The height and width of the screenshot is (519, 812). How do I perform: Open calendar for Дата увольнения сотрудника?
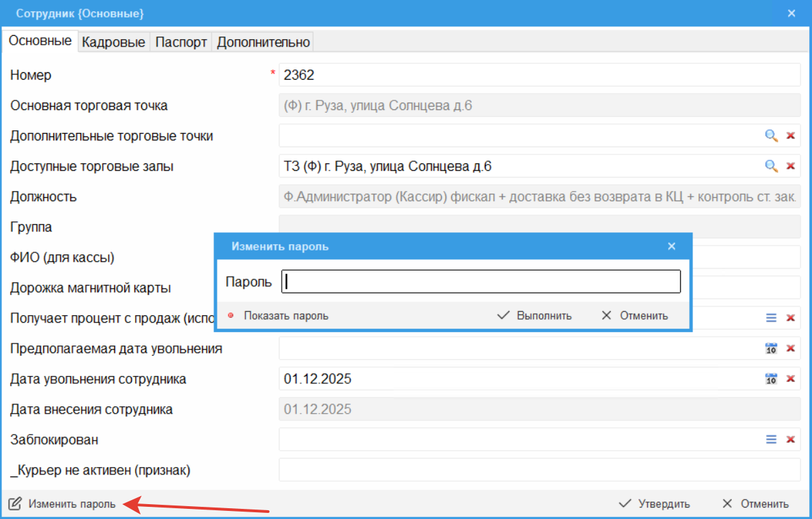[x=771, y=379]
